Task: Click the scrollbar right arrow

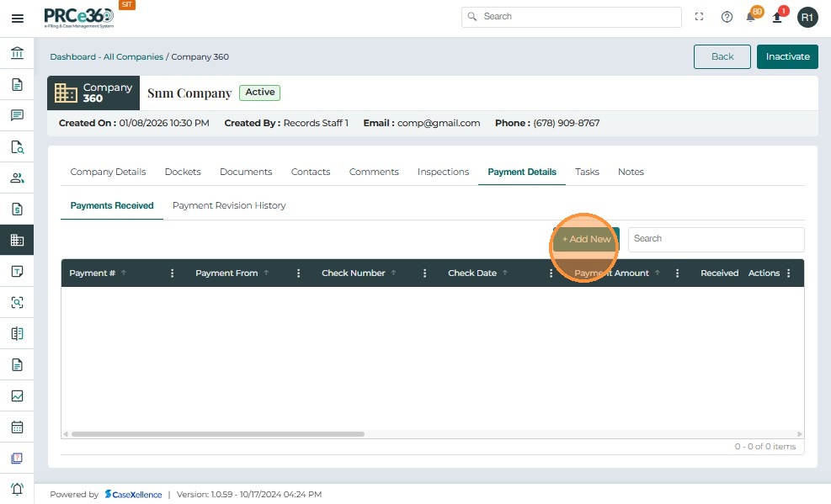Action: coord(800,434)
